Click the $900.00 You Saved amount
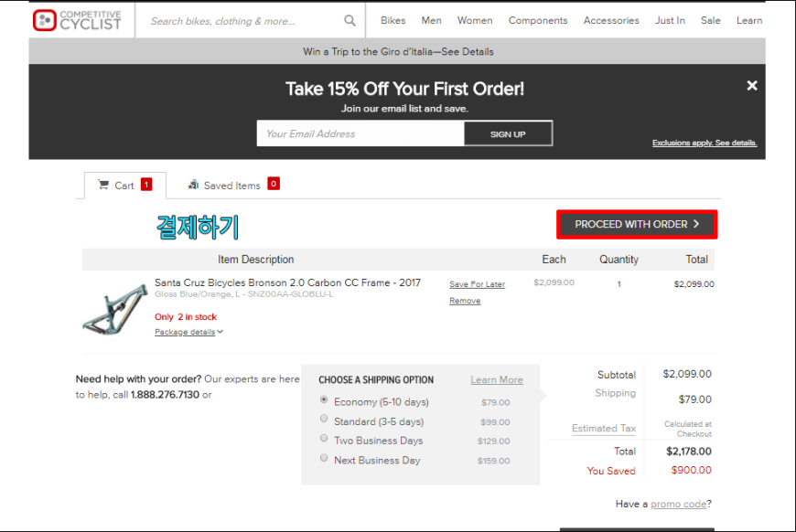 692,470
